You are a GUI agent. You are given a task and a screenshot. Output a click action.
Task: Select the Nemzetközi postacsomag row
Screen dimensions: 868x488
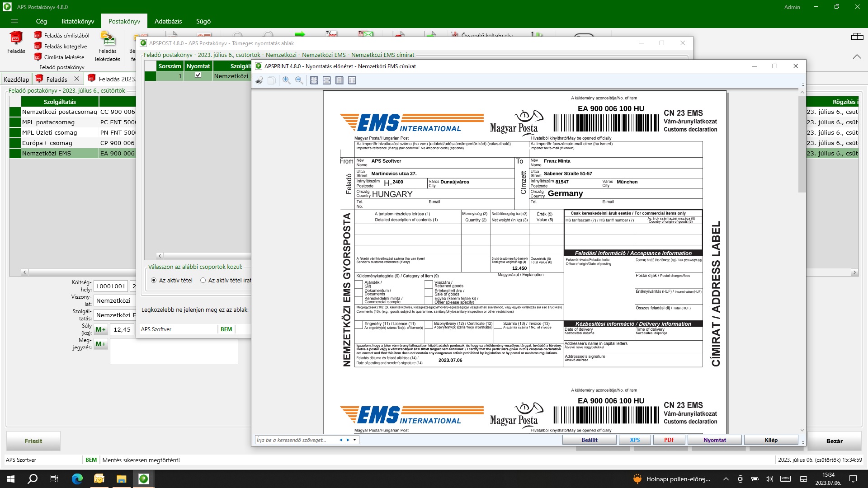tap(72, 112)
